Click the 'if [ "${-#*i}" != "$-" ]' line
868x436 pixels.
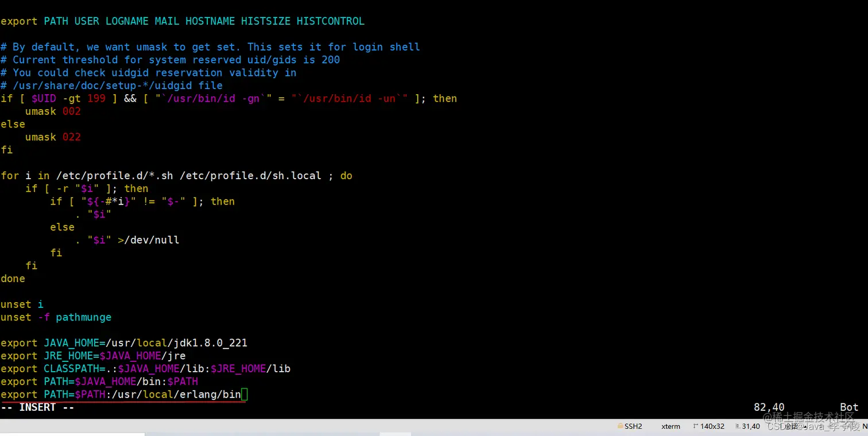click(x=142, y=201)
